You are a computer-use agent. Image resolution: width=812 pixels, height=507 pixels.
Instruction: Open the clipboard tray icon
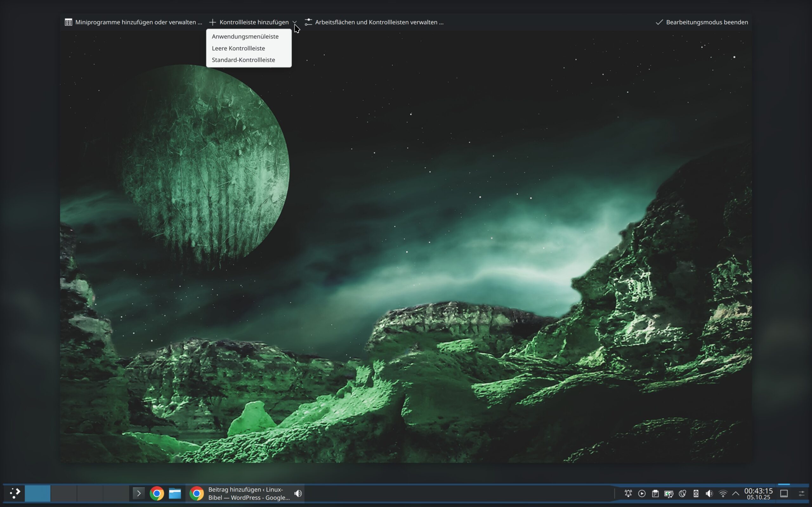(655, 493)
